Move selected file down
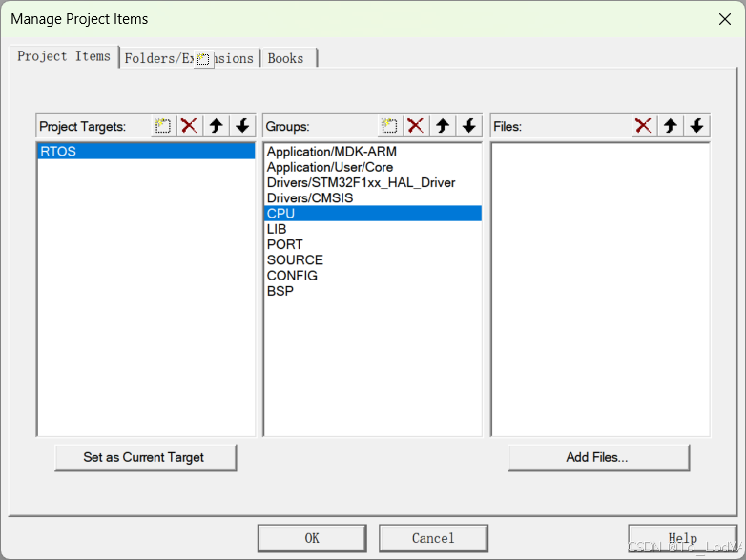 (x=697, y=126)
